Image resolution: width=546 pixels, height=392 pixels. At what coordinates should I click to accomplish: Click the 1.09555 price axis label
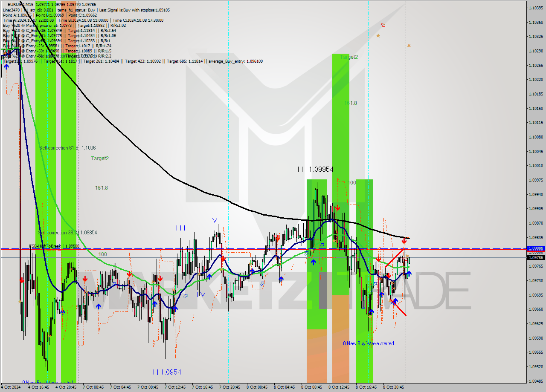click(x=536, y=352)
